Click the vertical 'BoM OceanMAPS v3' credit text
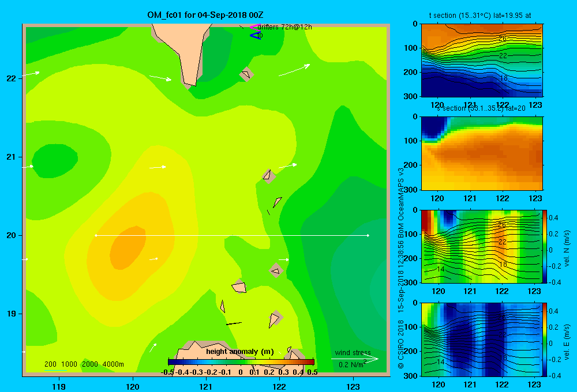 (401, 202)
